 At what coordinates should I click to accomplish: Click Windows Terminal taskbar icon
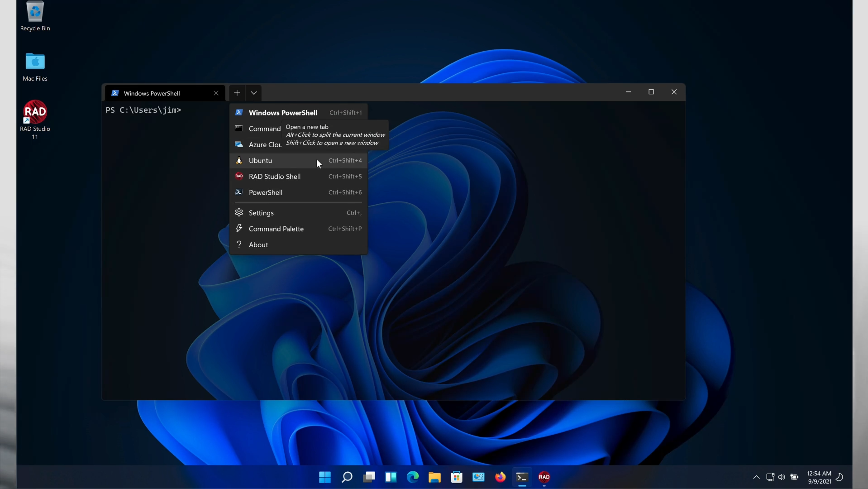pos(522,477)
